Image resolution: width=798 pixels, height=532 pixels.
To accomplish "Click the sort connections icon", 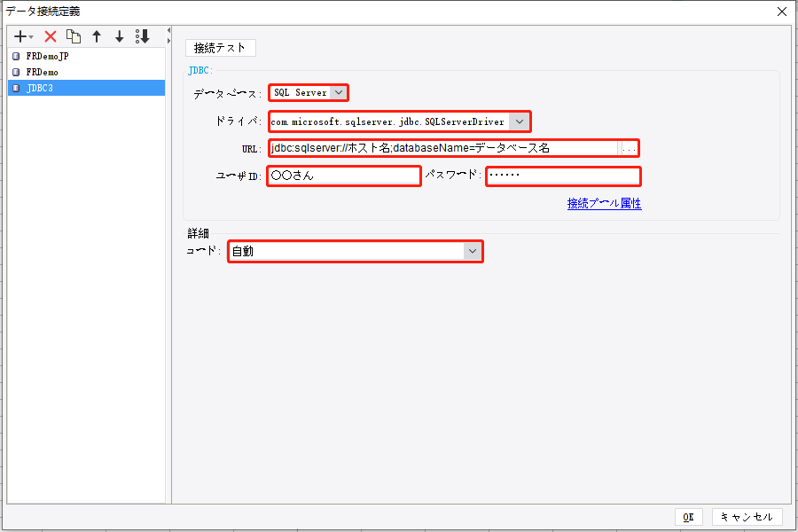I will pos(141,36).
